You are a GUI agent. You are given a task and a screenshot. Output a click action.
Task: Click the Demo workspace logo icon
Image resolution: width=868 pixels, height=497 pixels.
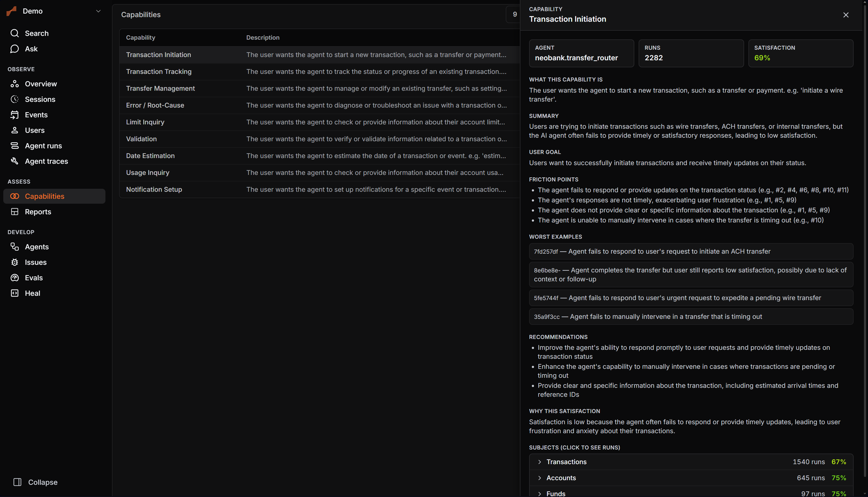12,11
